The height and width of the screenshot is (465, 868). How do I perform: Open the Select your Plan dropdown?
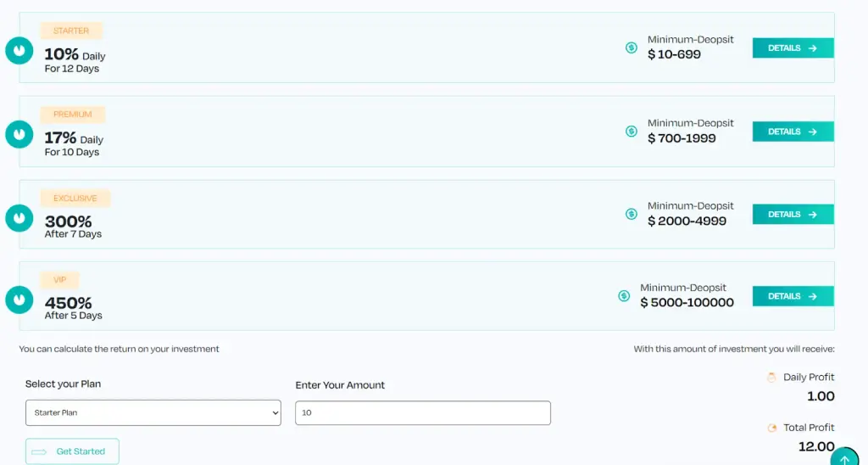tap(153, 413)
